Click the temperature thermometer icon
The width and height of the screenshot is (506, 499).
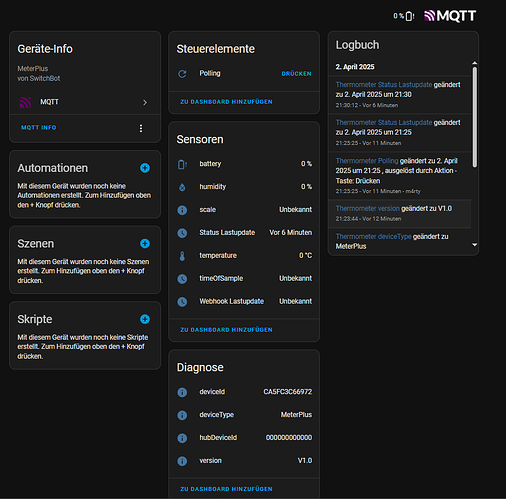pos(182,256)
